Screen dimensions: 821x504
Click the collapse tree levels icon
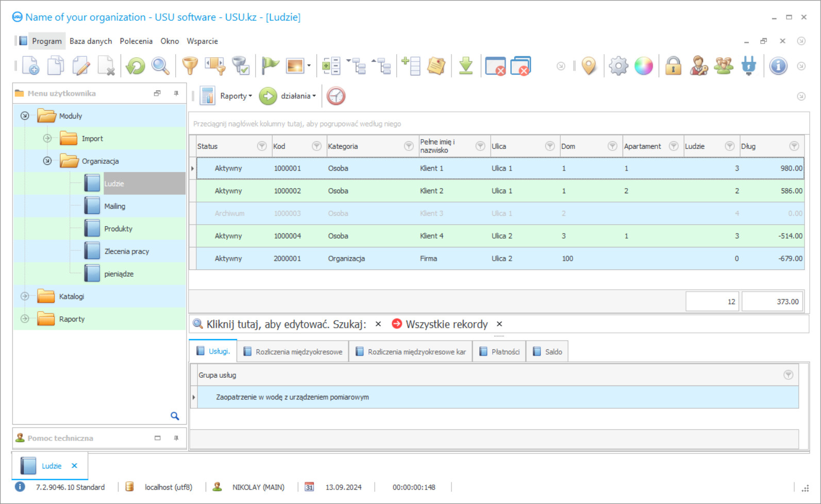tap(381, 66)
